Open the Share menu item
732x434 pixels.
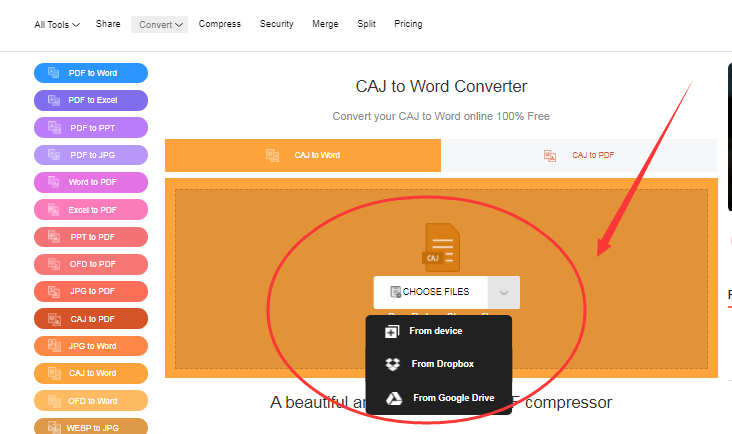pyautogui.click(x=108, y=24)
